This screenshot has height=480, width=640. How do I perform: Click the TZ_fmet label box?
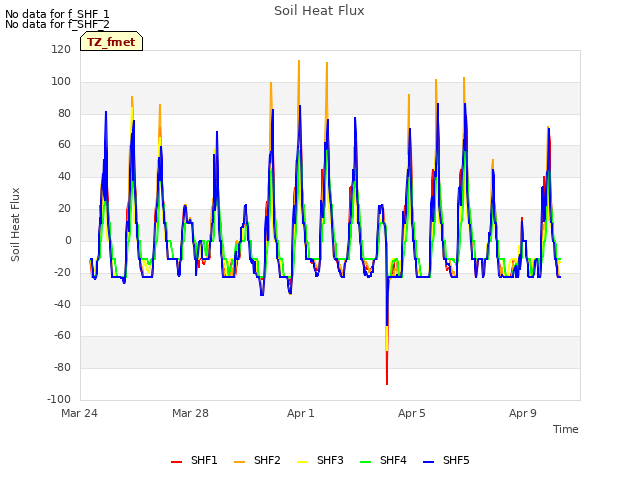pos(111,42)
